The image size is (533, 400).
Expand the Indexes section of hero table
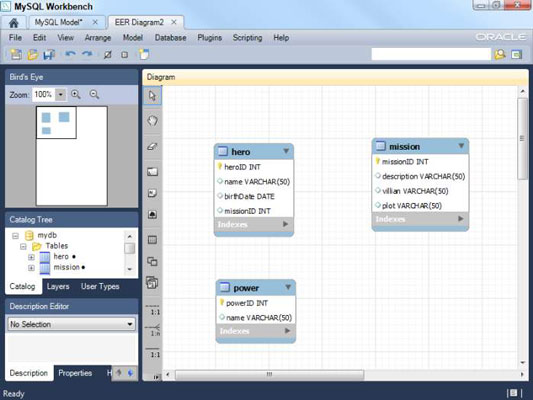(x=286, y=224)
